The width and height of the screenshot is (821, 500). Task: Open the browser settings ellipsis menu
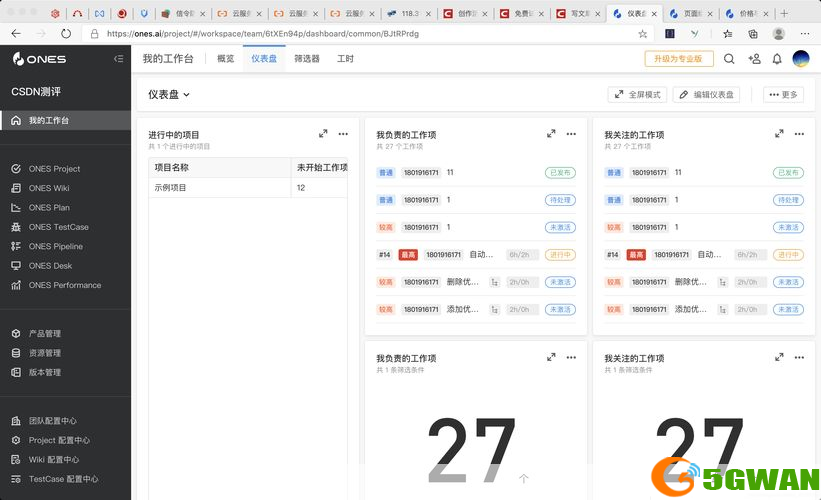tap(805, 34)
